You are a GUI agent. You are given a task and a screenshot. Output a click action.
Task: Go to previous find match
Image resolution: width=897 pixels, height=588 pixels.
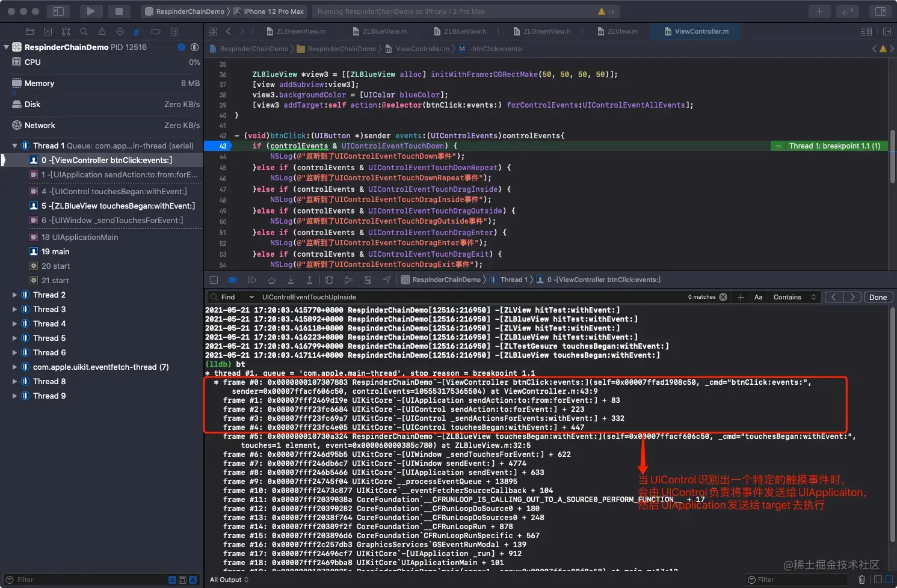point(834,297)
